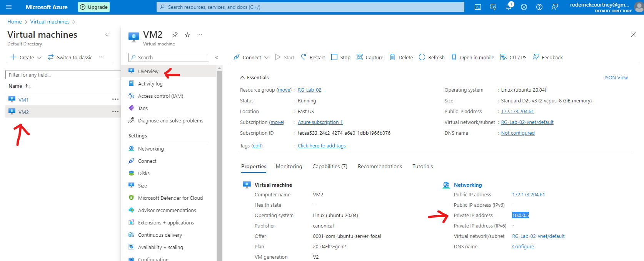Viewport: 644px width, 261px height.
Task: Click CLI / PS toolbar button
Action: pos(513,57)
